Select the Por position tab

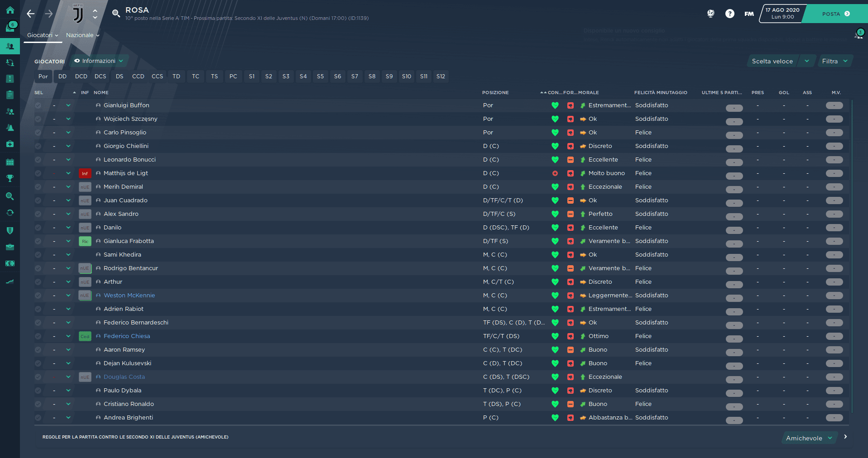[x=43, y=76]
